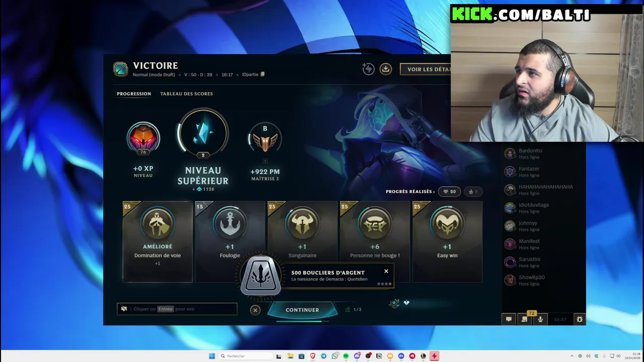The width and height of the screenshot is (644, 362).
Task: Click the round X beside CONTINUER
Action: tap(255, 310)
